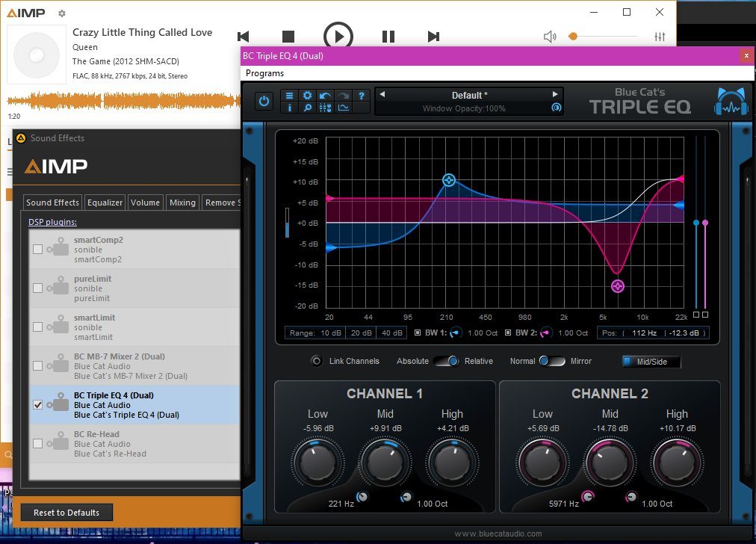Click the zoom magnifier icon in Triple EQ
The height and width of the screenshot is (544, 756).
point(307,108)
